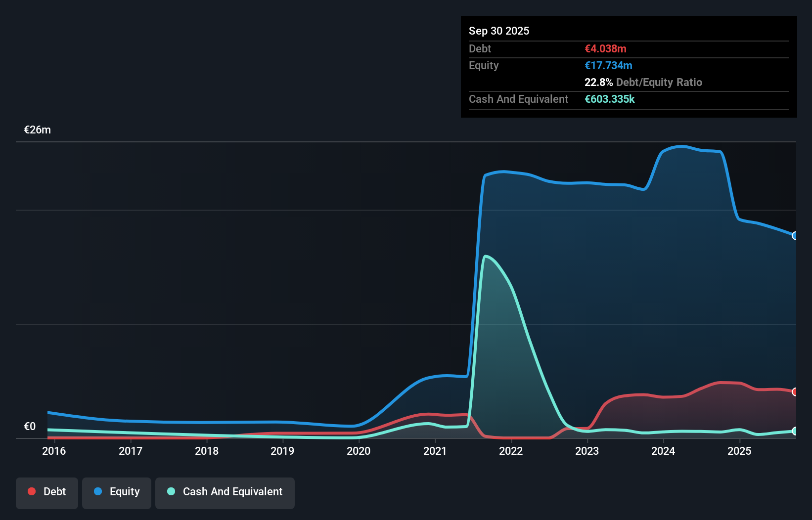This screenshot has width=812, height=520.
Task: Click the red Debt legend dot
Action: (x=32, y=491)
